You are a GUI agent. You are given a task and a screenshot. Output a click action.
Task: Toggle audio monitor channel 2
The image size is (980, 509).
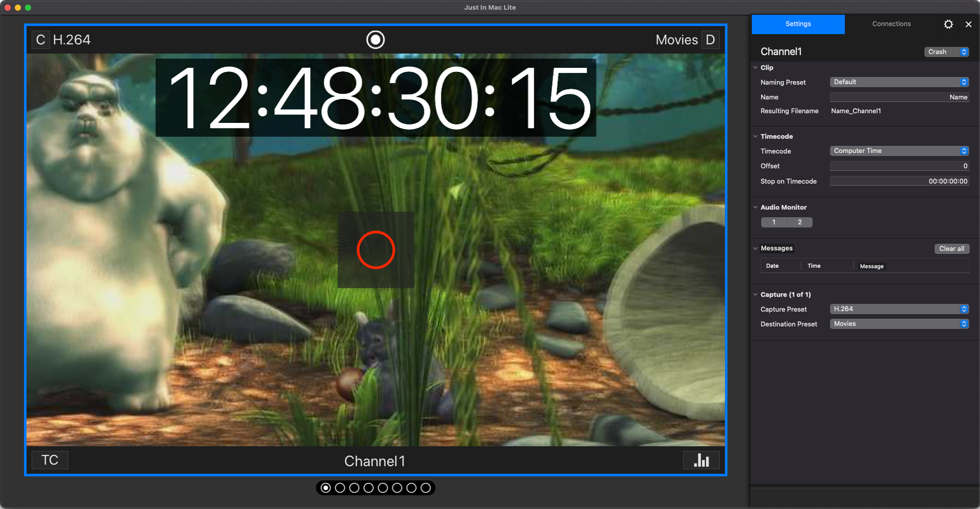click(800, 222)
